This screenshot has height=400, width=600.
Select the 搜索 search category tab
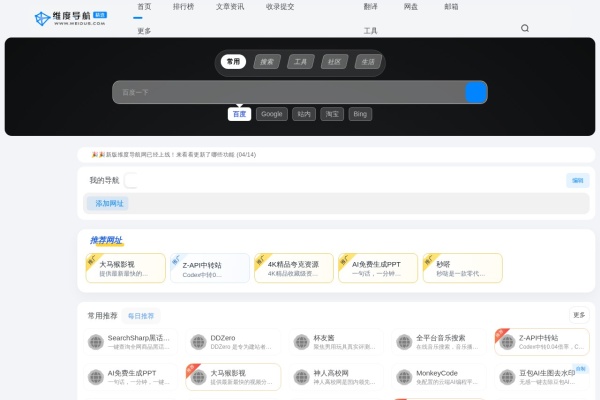pos(267,62)
